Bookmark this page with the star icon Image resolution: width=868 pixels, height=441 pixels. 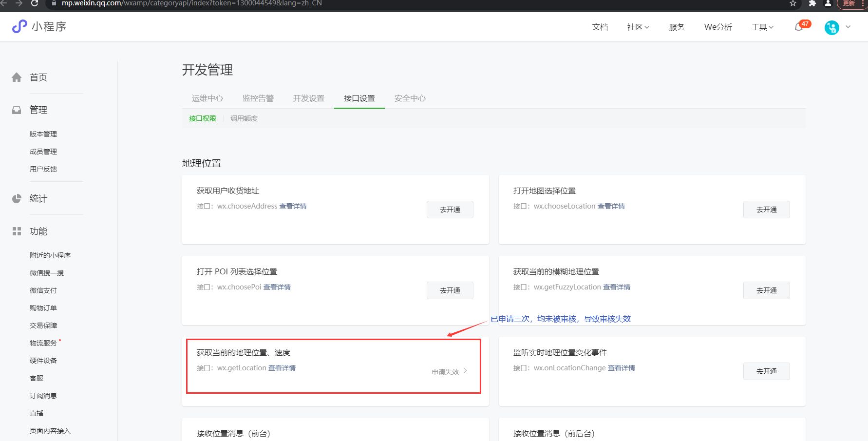coord(793,3)
